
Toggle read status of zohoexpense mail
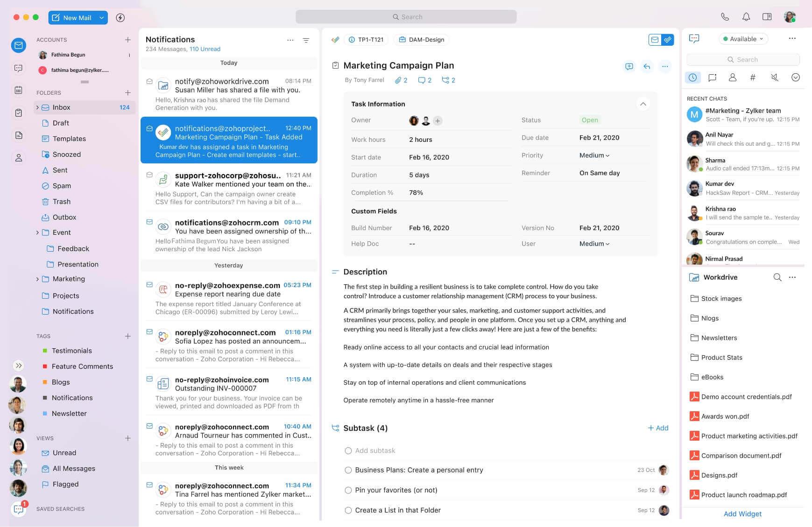click(149, 285)
